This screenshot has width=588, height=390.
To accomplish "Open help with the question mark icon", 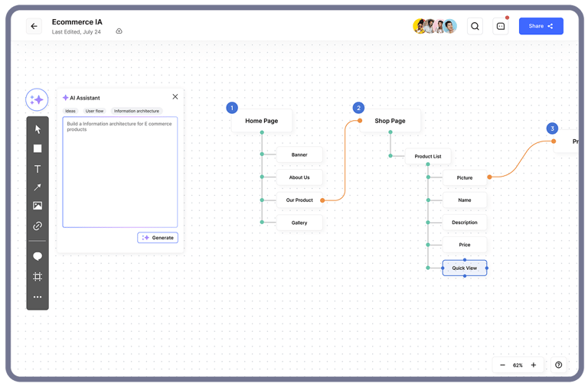I will (558, 365).
